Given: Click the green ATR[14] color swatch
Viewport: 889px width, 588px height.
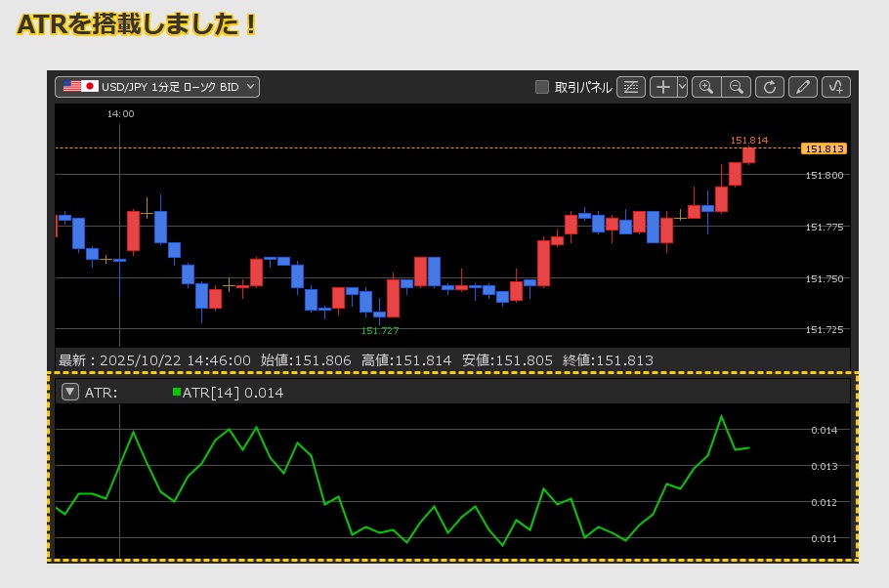Looking at the screenshot, I should pyautogui.click(x=177, y=392).
